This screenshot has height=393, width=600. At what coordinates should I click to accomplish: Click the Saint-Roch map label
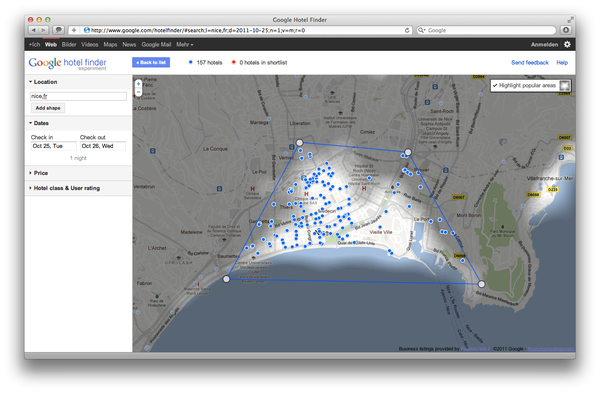pos(442,111)
